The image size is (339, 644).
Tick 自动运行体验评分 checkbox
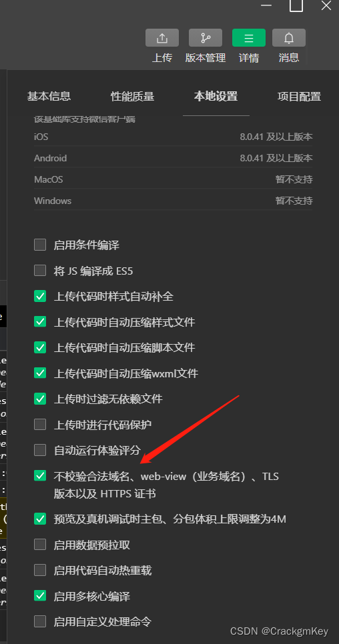[40, 450]
